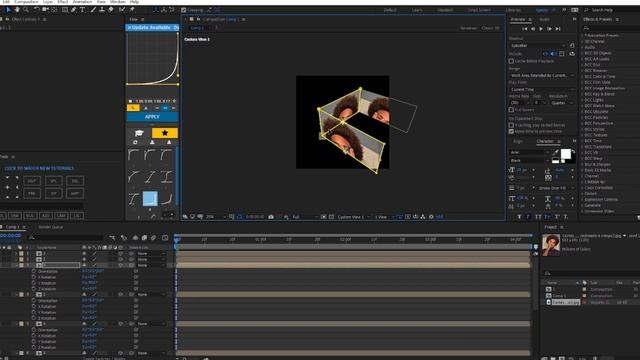Jump to first frame in Preview panel
This screenshot has width=640, height=360.
pos(524,29)
